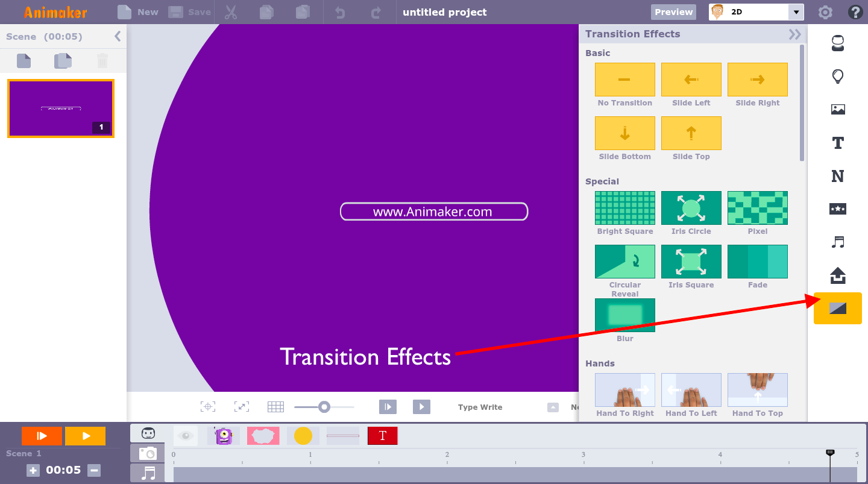Viewport: 868px width, 484px height.
Task: Click orange play-from-start timeline button
Action: (42, 436)
